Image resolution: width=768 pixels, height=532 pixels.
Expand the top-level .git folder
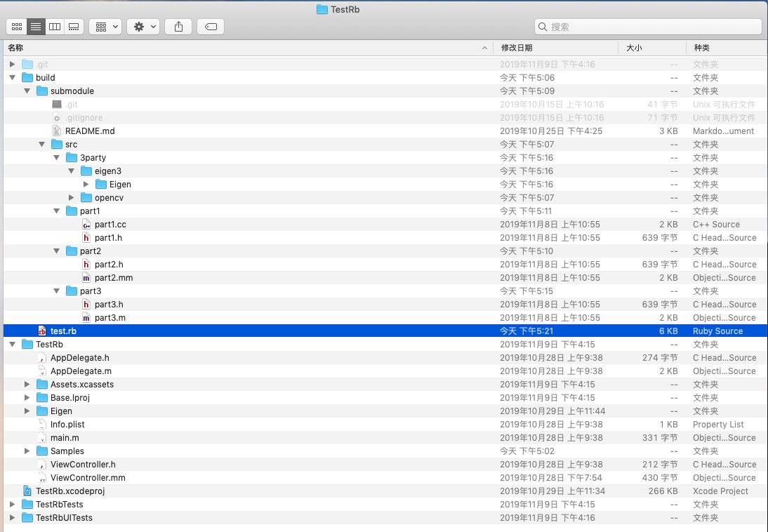pyautogui.click(x=12, y=64)
